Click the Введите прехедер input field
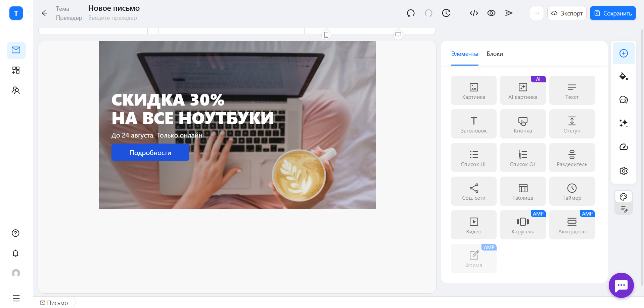This screenshot has height=308, width=644. point(112,18)
